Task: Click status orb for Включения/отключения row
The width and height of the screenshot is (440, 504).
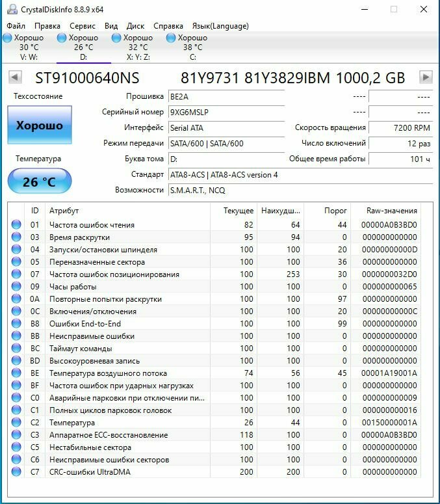Action: coord(16,311)
